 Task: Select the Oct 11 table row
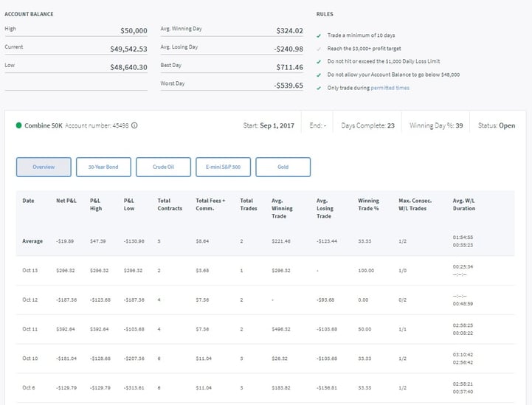coord(266,329)
